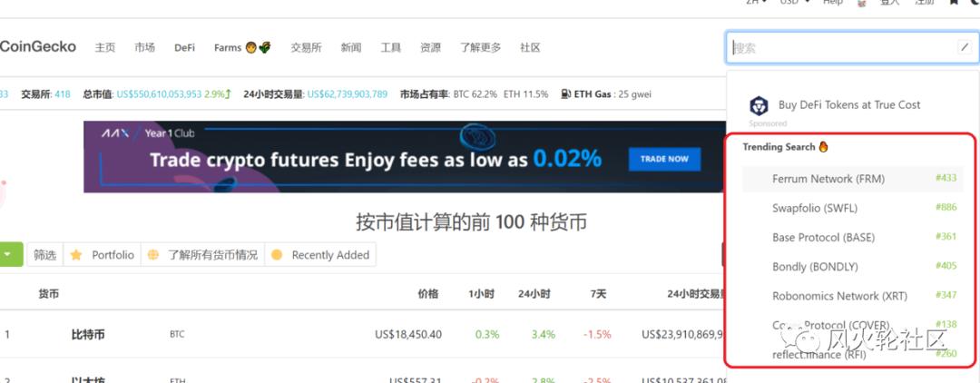The height and width of the screenshot is (383, 980).
Task: Open the Farms menu item
Action: tap(242, 47)
